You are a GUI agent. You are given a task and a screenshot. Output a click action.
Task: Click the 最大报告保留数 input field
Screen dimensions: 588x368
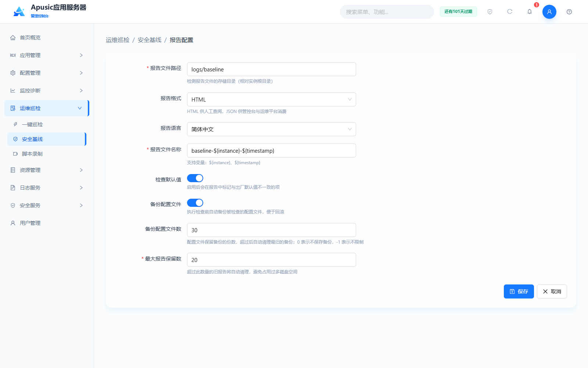272,260
